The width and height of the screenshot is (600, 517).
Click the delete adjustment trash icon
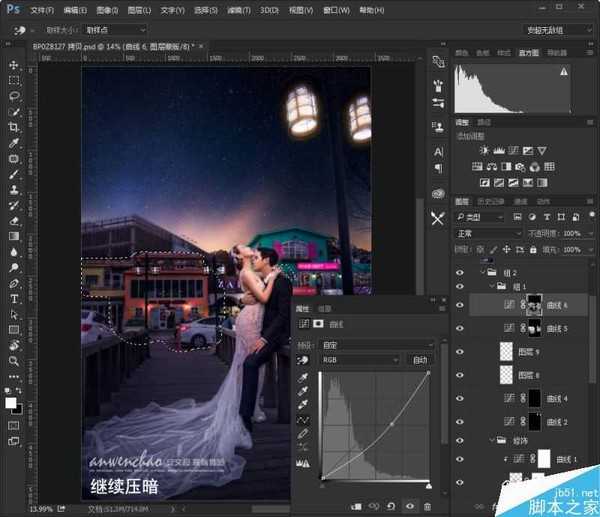tap(427, 506)
